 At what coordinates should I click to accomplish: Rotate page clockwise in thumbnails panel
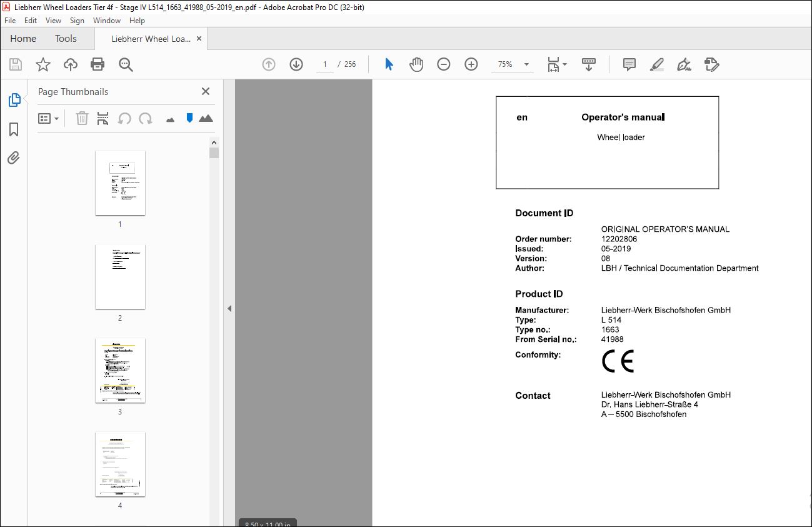pos(146,118)
